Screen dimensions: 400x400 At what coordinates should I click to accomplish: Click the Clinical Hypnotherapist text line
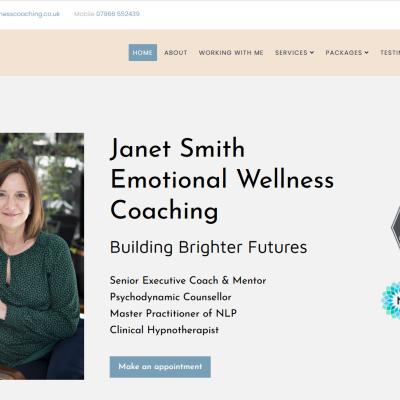(164, 330)
